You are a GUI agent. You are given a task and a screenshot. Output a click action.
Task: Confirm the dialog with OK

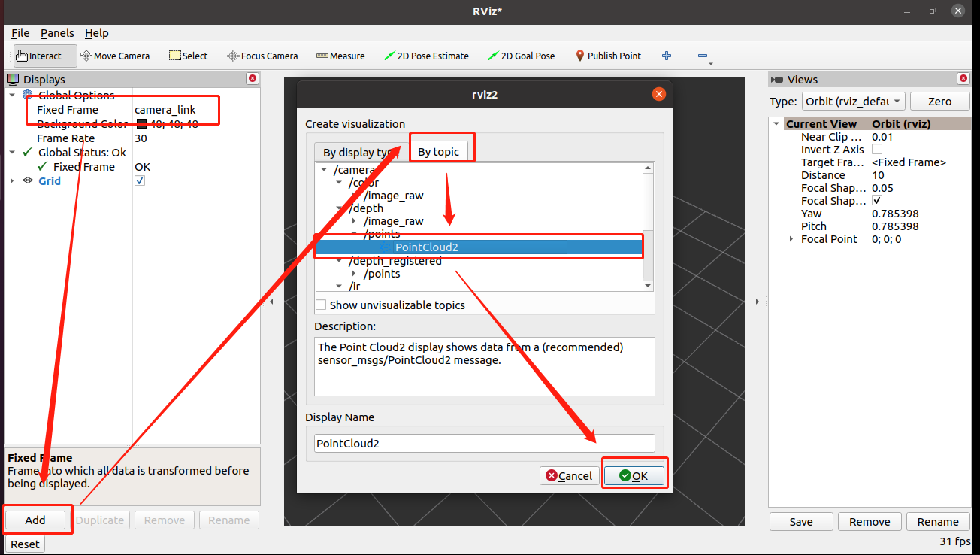(634, 475)
